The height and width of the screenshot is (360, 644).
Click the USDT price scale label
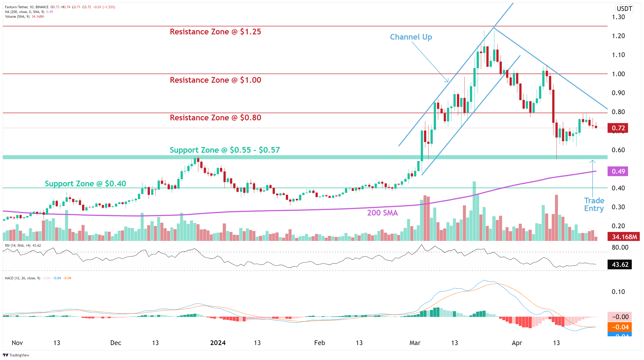624,9
